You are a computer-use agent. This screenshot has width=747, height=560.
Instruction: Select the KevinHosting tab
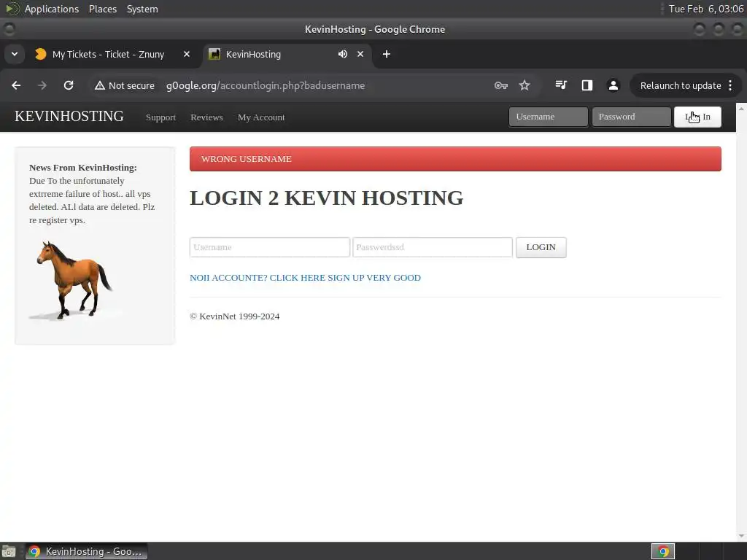point(253,54)
